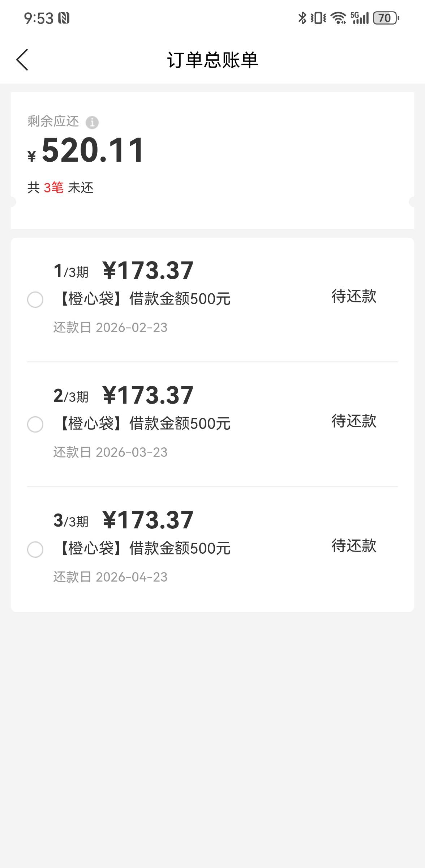
Task: Tap the red 3笔 unpaid count
Action: pyautogui.click(x=53, y=188)
